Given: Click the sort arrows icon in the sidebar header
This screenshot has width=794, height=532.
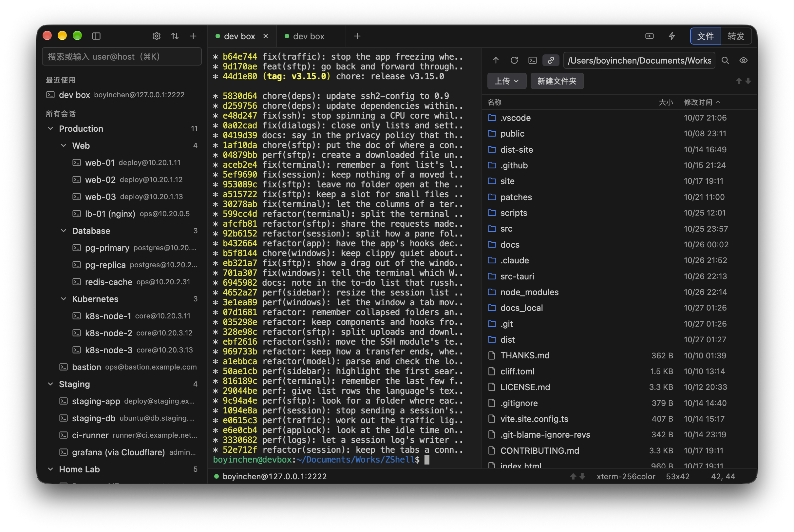Looking at the screenshot, I should pyautogui.click(x=175, y=36).
